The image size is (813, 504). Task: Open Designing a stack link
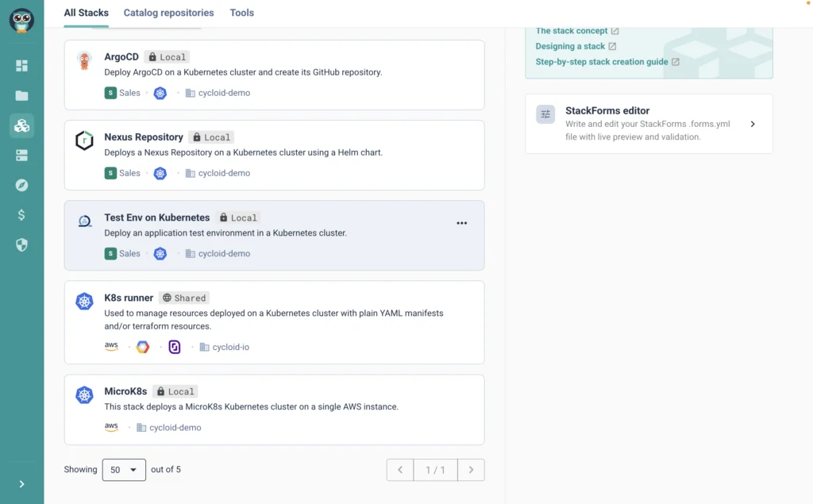pos(576,46)
